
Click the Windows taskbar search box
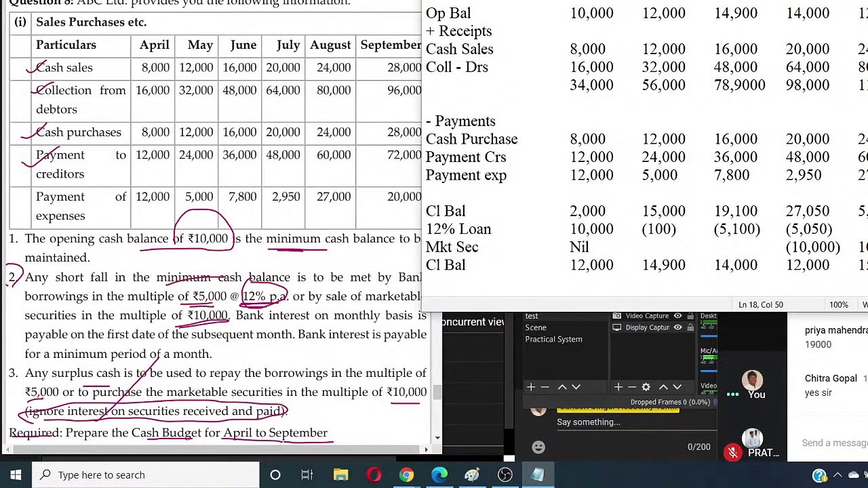point(145,474)
